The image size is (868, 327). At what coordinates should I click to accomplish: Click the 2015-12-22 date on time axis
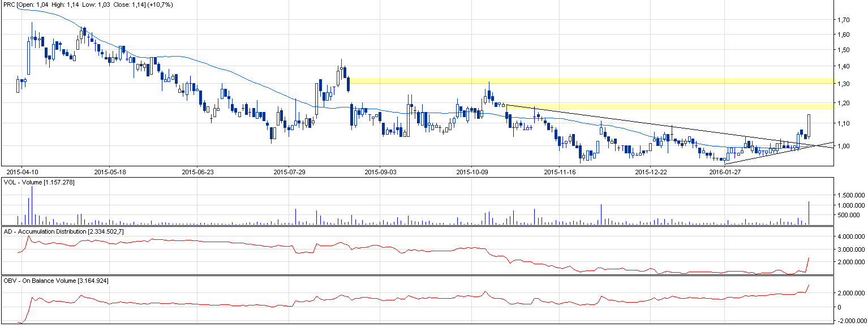(651, 171)
